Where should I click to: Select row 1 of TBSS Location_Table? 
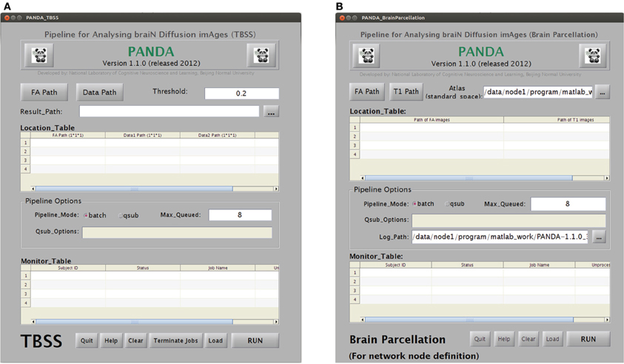[x=25, y=143]
